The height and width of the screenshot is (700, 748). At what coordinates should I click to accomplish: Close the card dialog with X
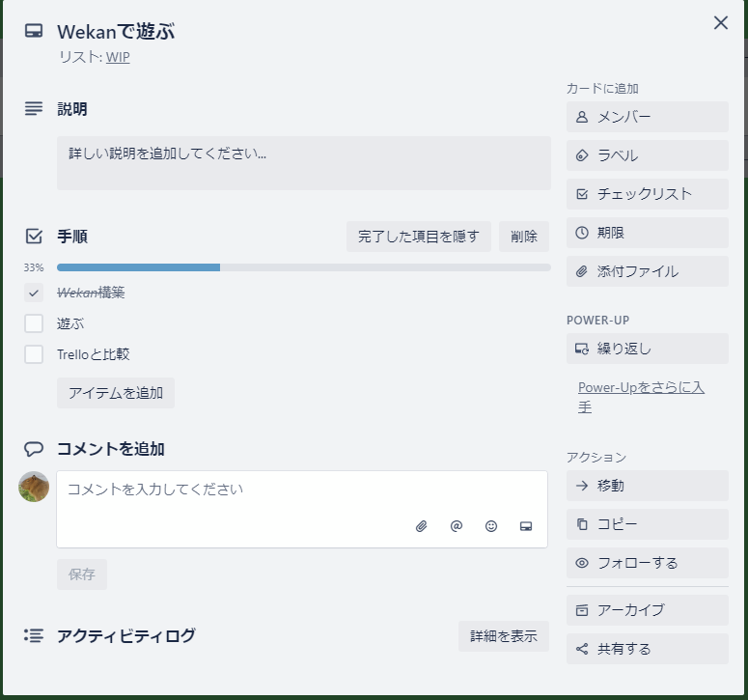coord(720,22)
